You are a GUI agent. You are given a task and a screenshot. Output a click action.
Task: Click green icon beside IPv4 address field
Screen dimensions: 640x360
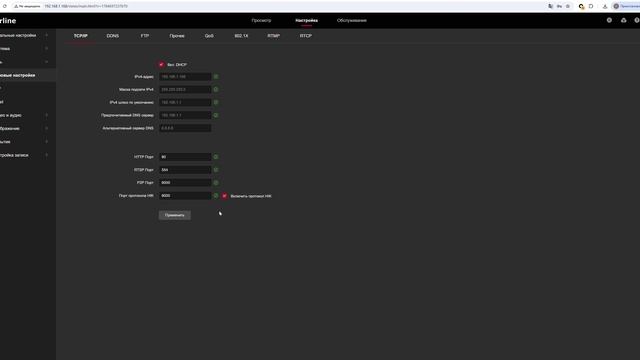coord(216,77)
